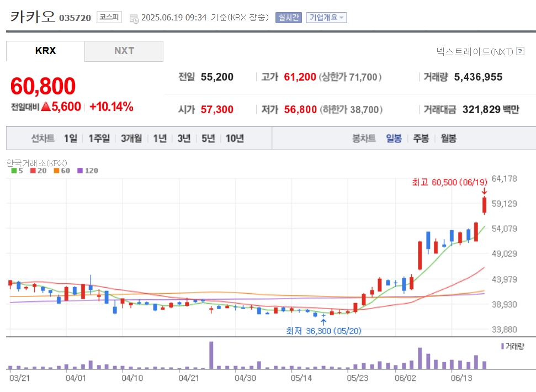Click the NXT help question-mark icon

click(520, 51)
